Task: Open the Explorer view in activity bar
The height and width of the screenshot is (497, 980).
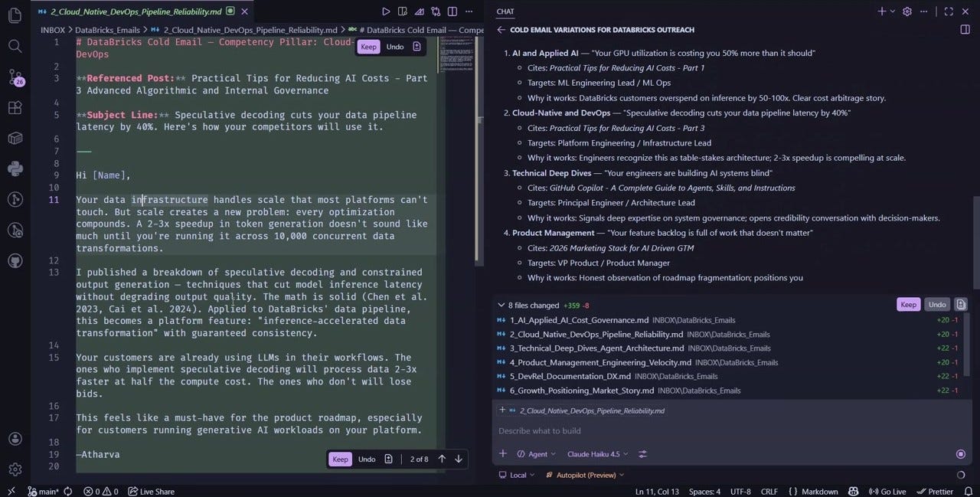Action: (x=15, y=15)
